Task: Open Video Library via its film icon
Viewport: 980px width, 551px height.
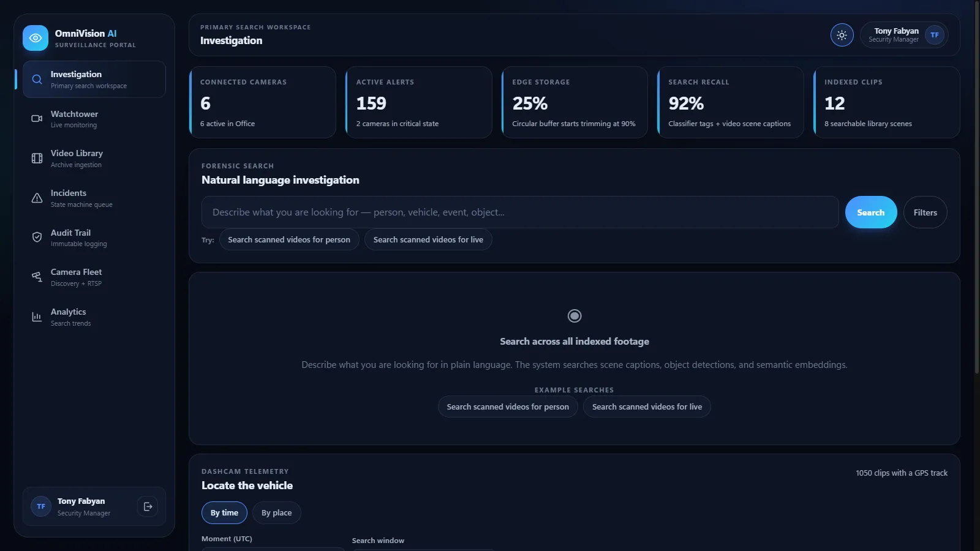Action: (37, 158)
